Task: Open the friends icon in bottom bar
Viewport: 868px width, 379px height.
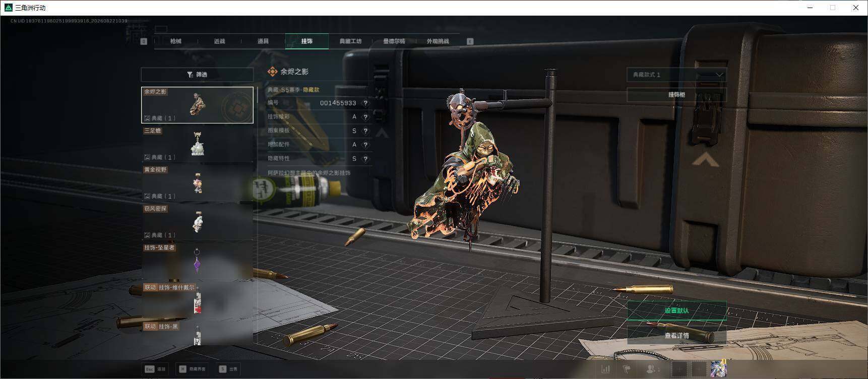Action: click(653, 369)
